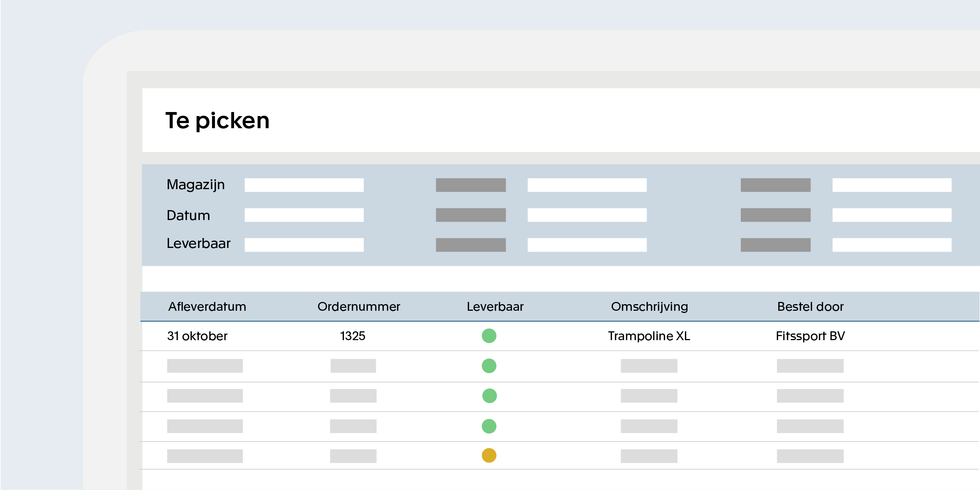Click the green status dot in the third row

point(489,396)
